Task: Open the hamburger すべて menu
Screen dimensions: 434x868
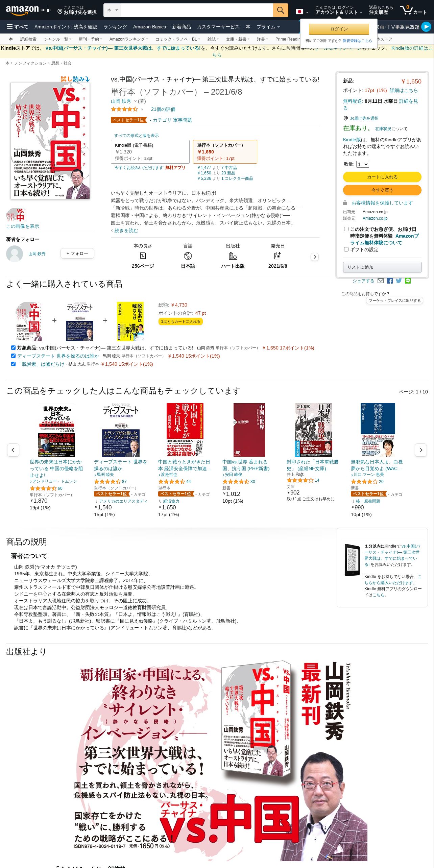Action: pyautogui.click(x=18, y=27)
